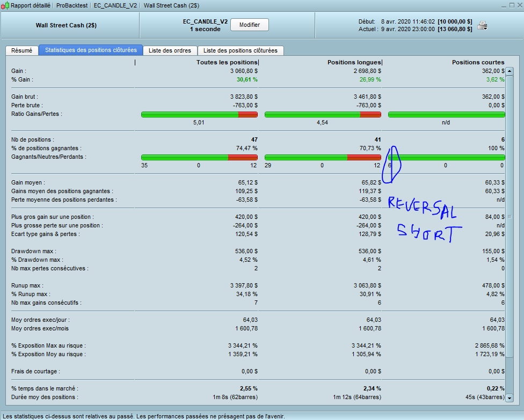Click the % Exposition Max au risque label

point(49,346)
